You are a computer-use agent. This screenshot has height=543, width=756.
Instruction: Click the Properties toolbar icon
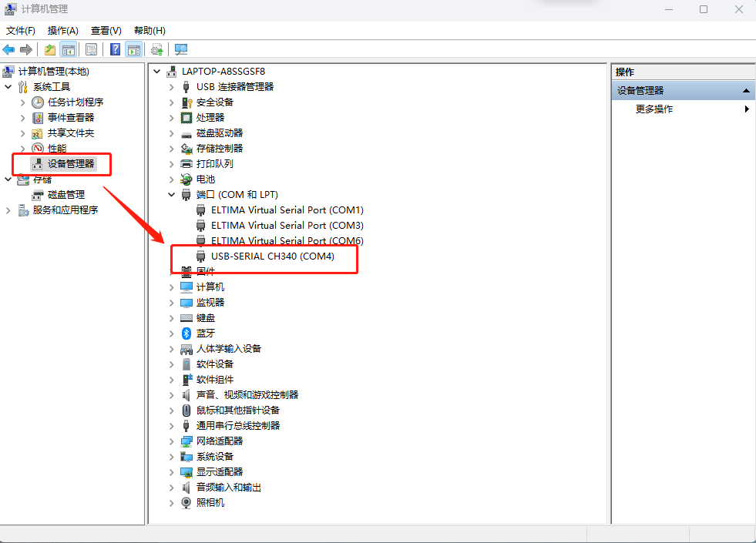click(91, 49)
